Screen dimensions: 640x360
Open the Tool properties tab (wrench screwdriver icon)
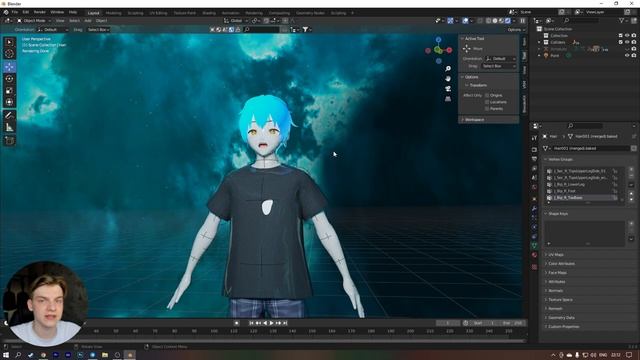tap(534, 138)
